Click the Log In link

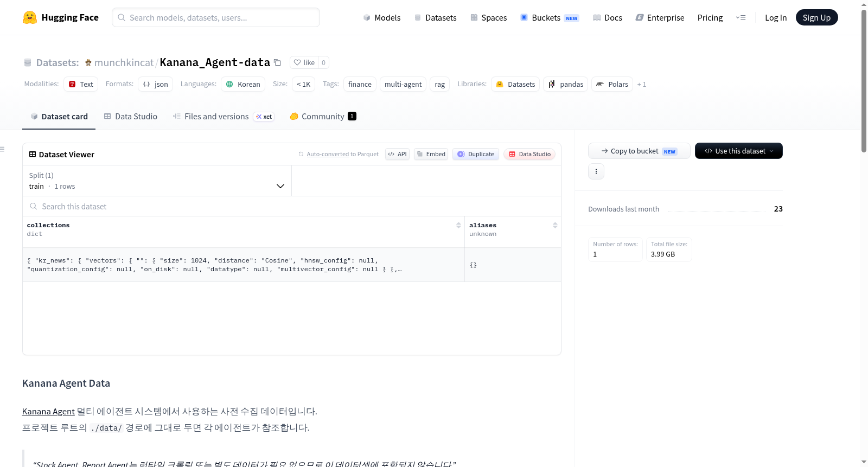776,17
